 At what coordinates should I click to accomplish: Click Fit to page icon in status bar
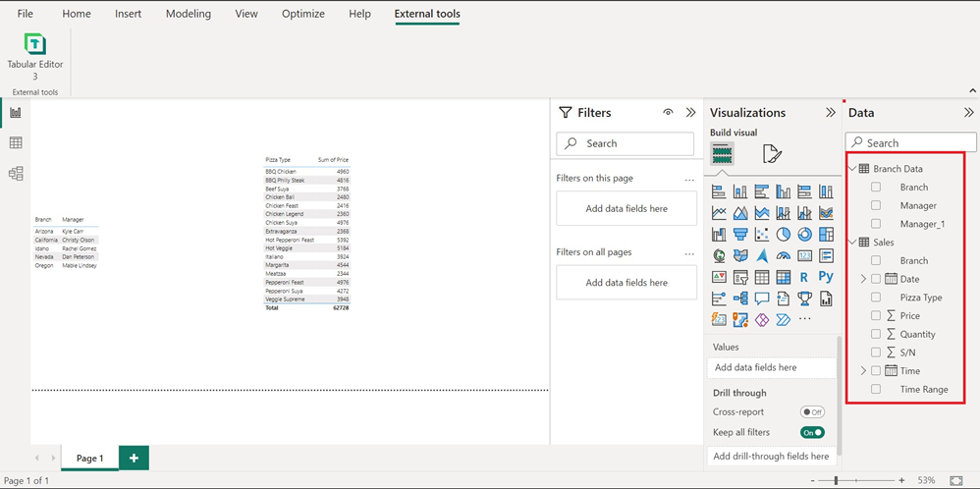coord(956,480)
